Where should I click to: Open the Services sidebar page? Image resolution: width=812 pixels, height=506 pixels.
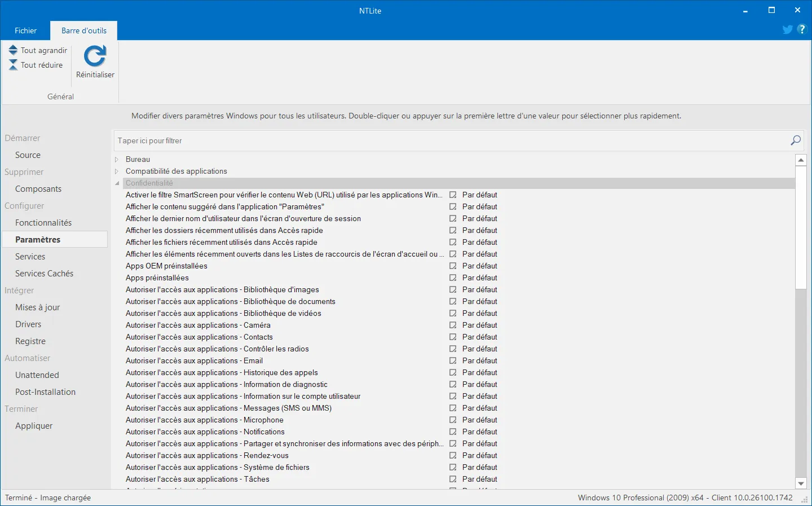pos(30,257)
